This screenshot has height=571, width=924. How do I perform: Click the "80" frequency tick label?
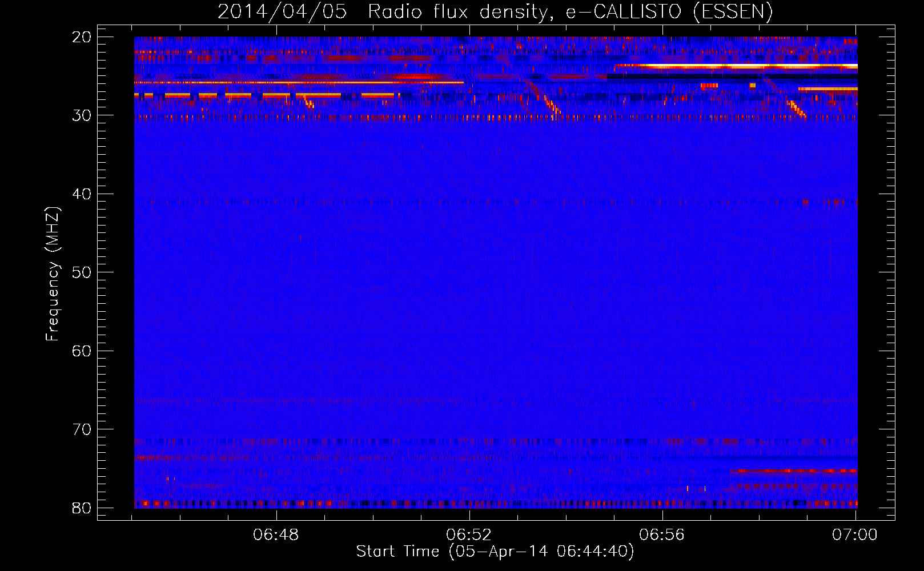[x=82, y=508]
